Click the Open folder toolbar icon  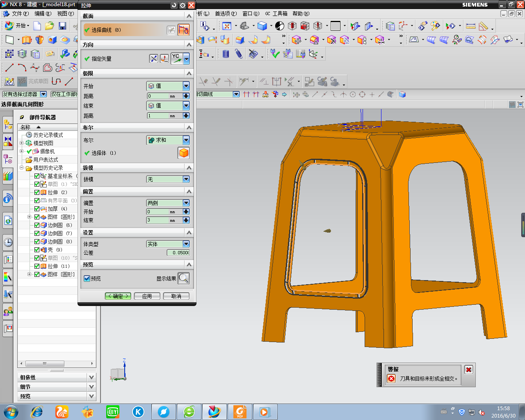[50, 26]
